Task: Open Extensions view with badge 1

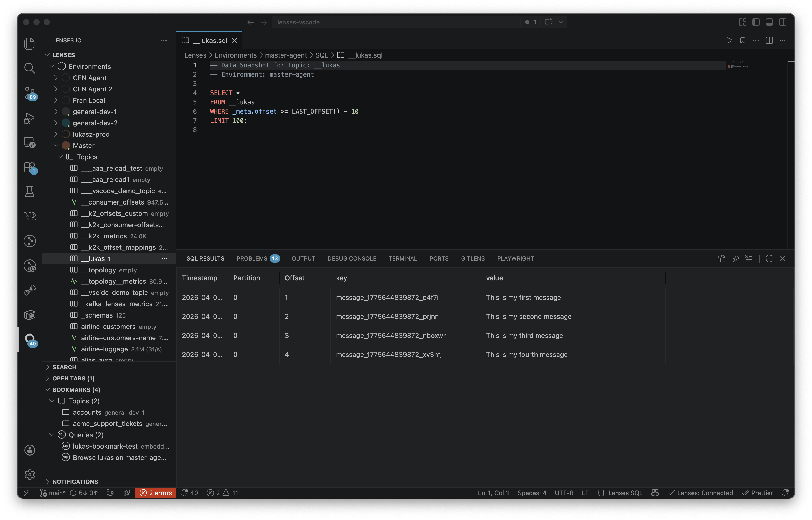Action: [x=30, y=167]
